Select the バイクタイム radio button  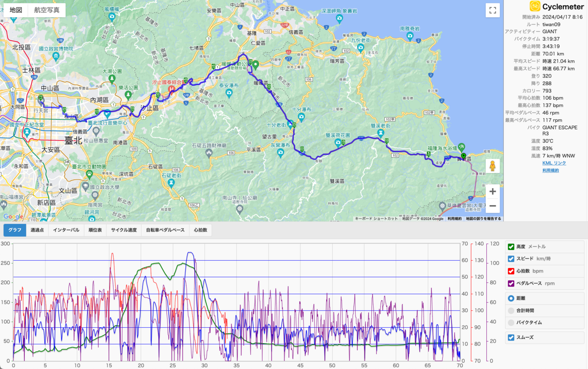pyautogui.click(x=511, y=323)
